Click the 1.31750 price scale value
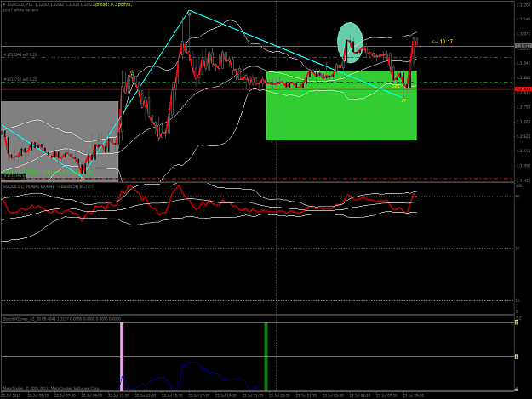Viewport: 532px width, 399px height. (x=523, y=107)
